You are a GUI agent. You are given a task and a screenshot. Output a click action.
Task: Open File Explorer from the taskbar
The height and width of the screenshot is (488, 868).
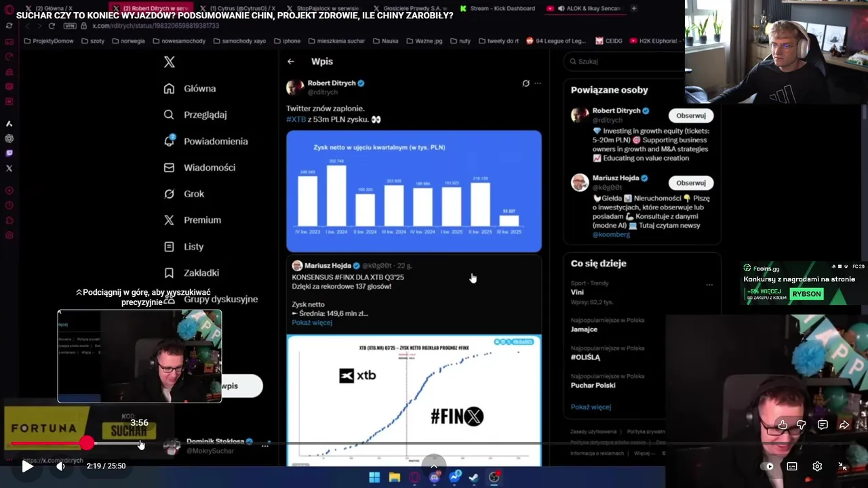tap(395, 477)
